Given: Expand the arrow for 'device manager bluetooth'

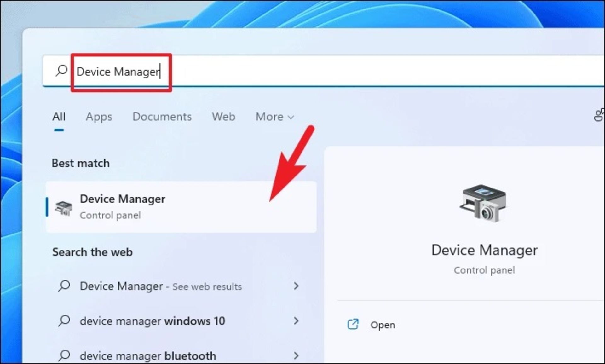Looking at the screenshot, I should coord(296,355).
